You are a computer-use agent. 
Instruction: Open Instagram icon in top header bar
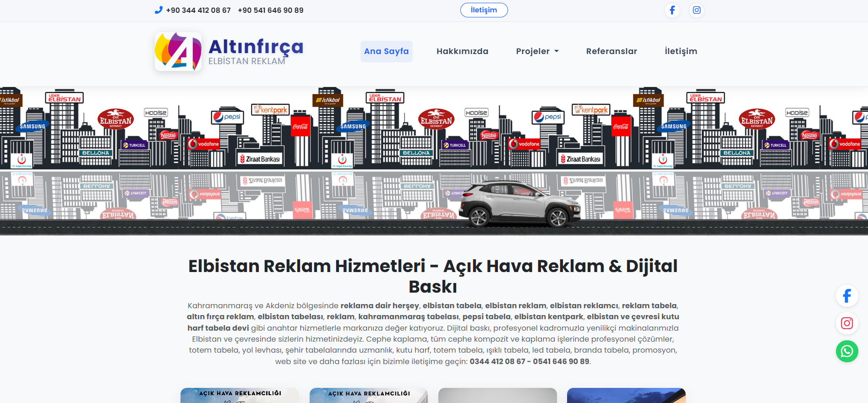[x=696, y=10]
